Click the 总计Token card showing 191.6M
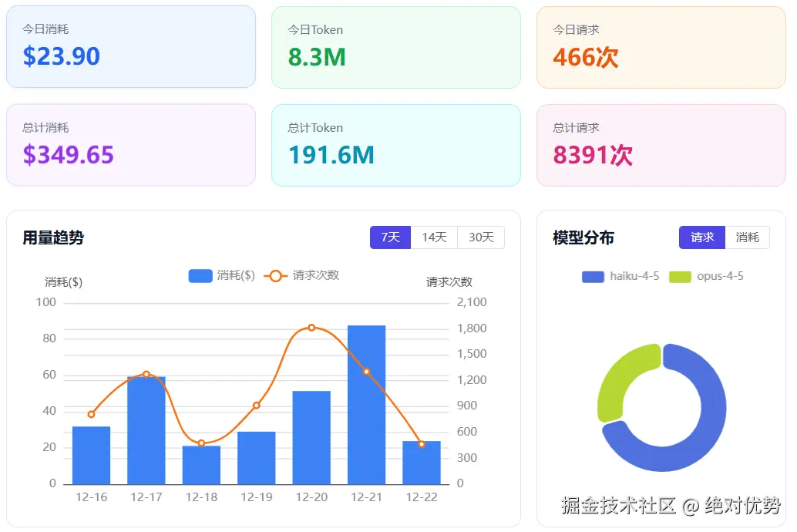 pyautogui.click(x=395, y=145)
